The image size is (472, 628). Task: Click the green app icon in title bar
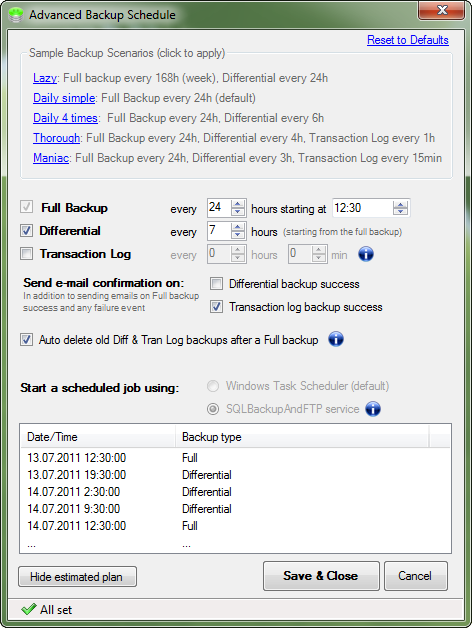(16, 15)
